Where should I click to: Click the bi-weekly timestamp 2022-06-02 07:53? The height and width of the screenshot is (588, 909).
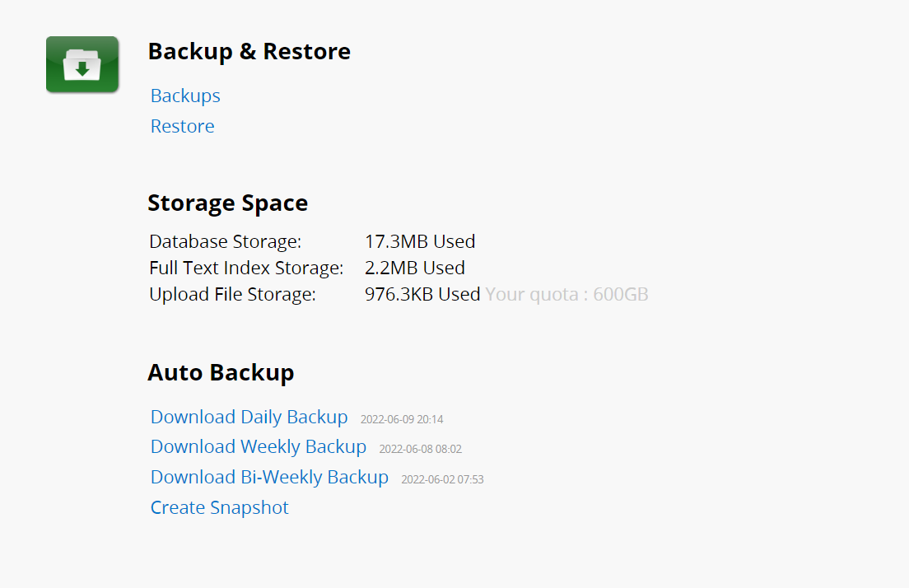(x=442, y=479)
